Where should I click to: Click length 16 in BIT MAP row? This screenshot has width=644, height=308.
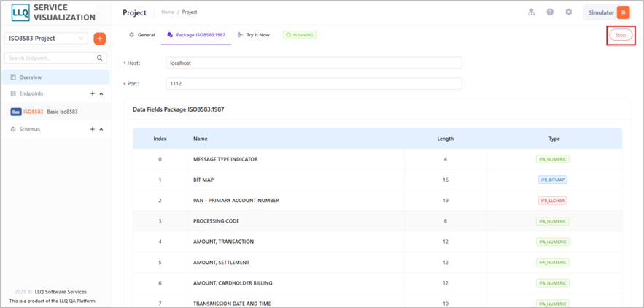click(x=445, y=180)
